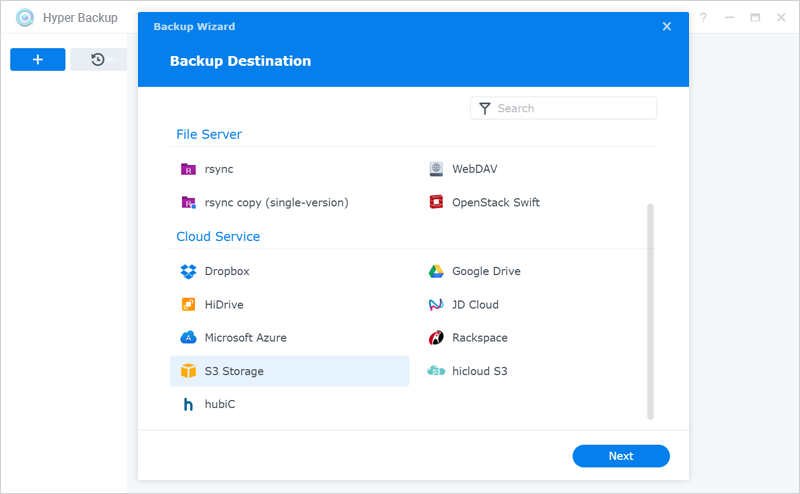Click the rsync copy single-version icon
Screen dimensions: 800x494
point(188,203)
